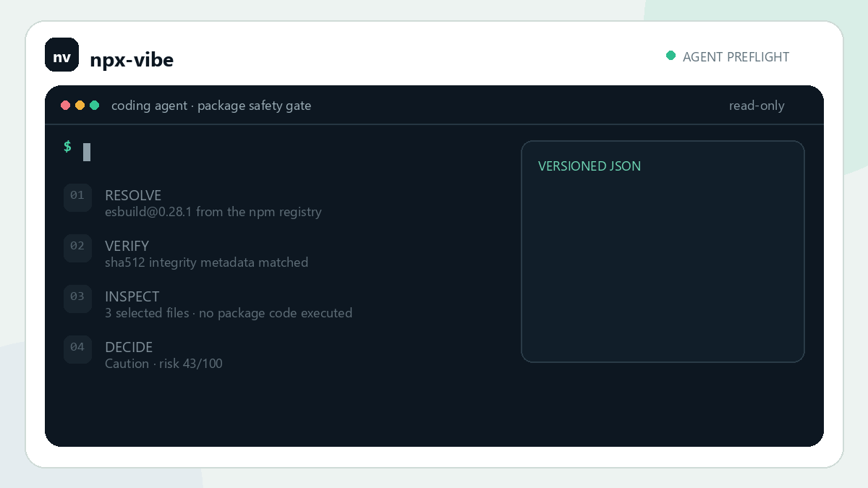The width and height of the screenshot is (868, 488).
Task: Select the INSPECT step heading
Action: 132,297
